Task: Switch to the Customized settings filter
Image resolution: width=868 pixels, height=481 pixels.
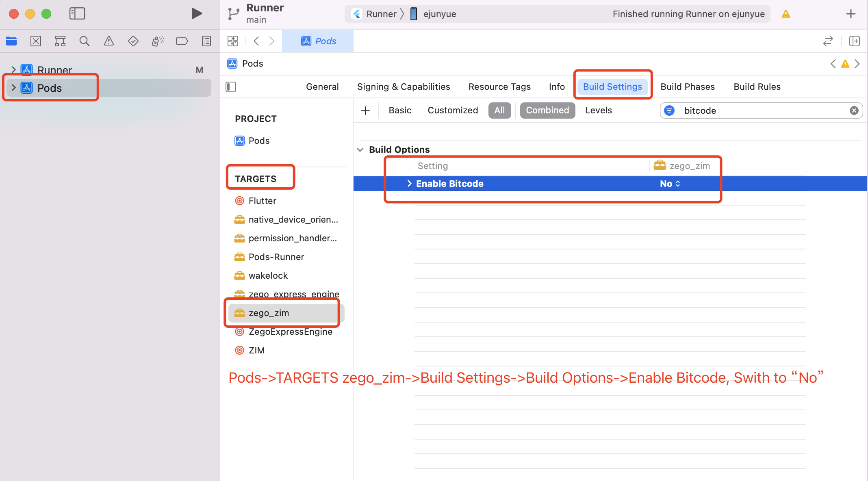Action: (452, 110)
